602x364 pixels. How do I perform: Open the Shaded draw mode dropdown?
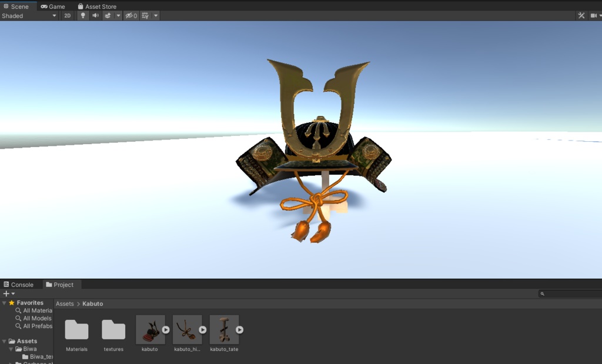(x=29, y=16)
